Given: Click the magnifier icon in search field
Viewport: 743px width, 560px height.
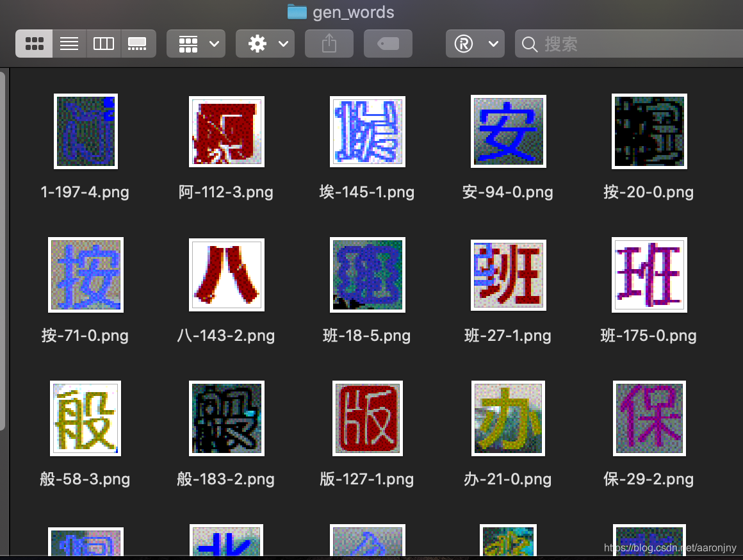Looking at the screenshot, I should pos(529,44).
